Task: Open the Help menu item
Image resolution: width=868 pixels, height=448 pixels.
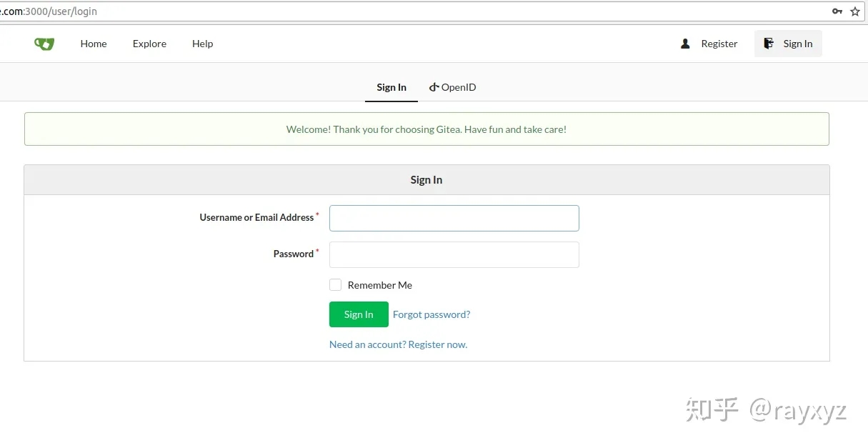Action: point(203,44)
